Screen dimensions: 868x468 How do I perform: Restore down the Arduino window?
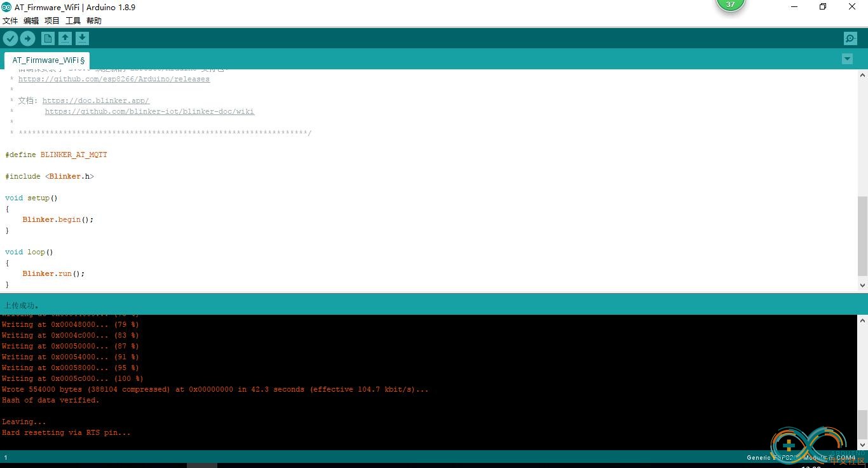(x=823, y=7)
